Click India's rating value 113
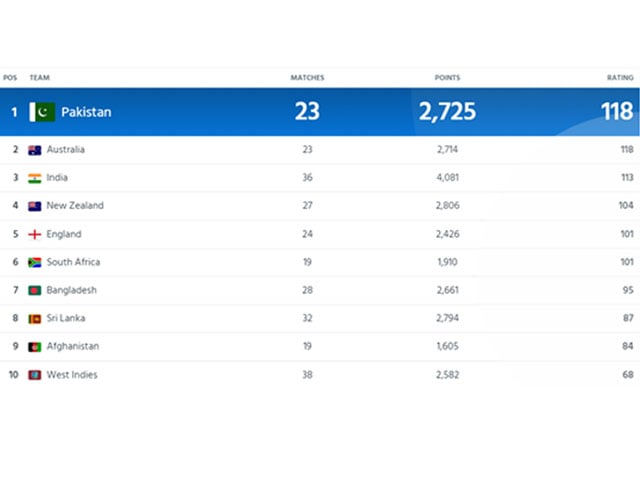The image size is (640, 480). (627, 178)
